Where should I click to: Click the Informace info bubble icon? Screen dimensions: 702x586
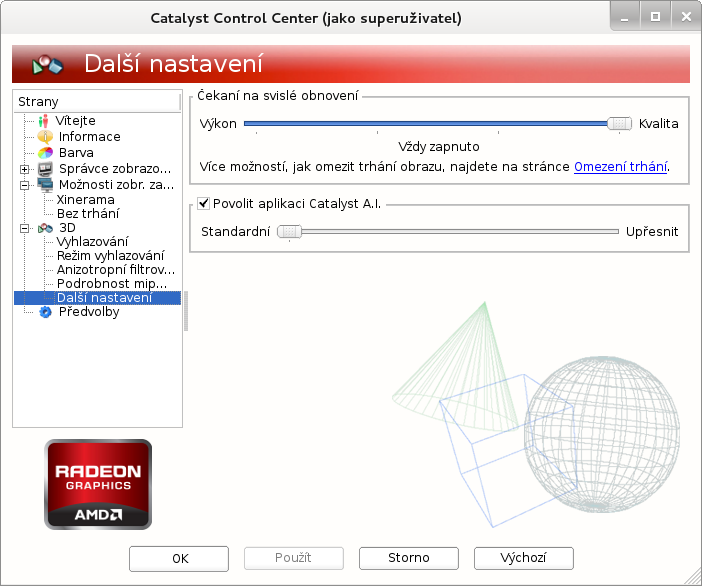(x=44, y=137)
